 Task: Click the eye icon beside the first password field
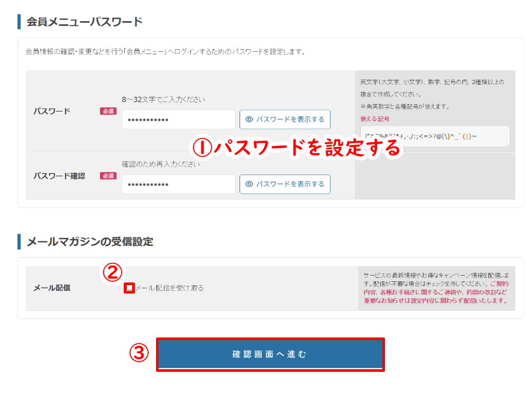[250, 120]
